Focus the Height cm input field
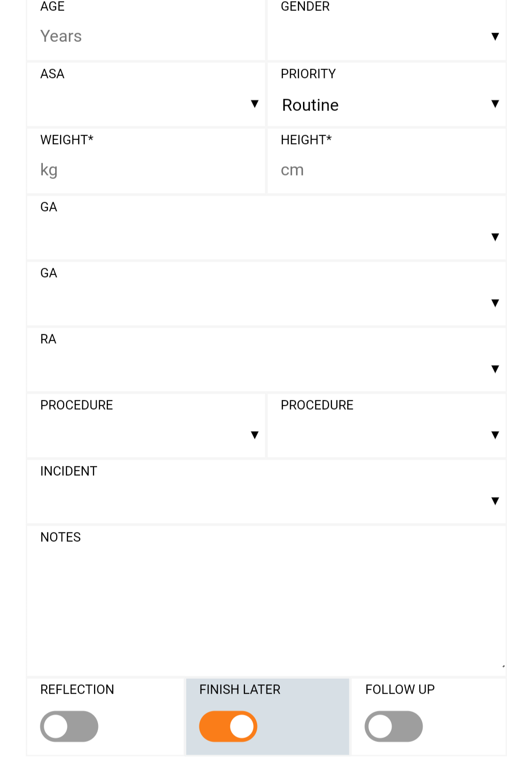 click(x=387, y=170)
